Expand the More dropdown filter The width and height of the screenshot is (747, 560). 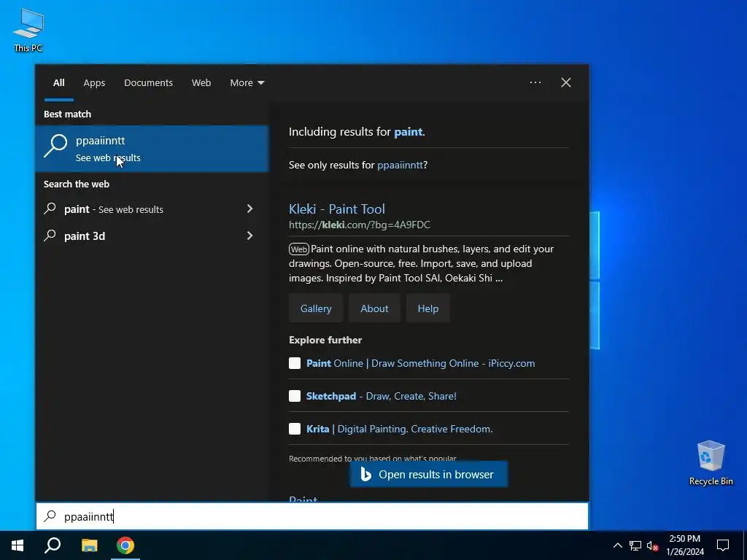pyautogui.click(x=247, y=83)
